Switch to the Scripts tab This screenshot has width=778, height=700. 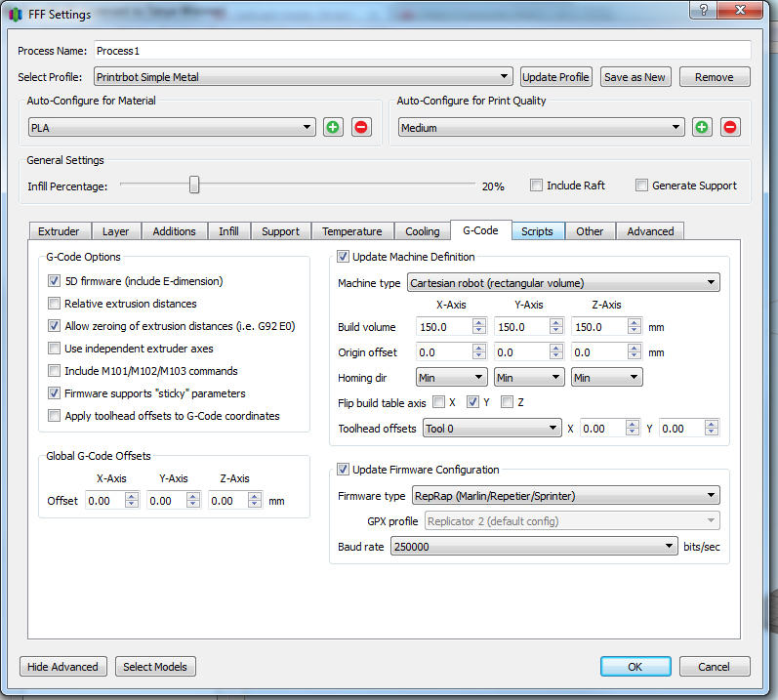(537, 231)
